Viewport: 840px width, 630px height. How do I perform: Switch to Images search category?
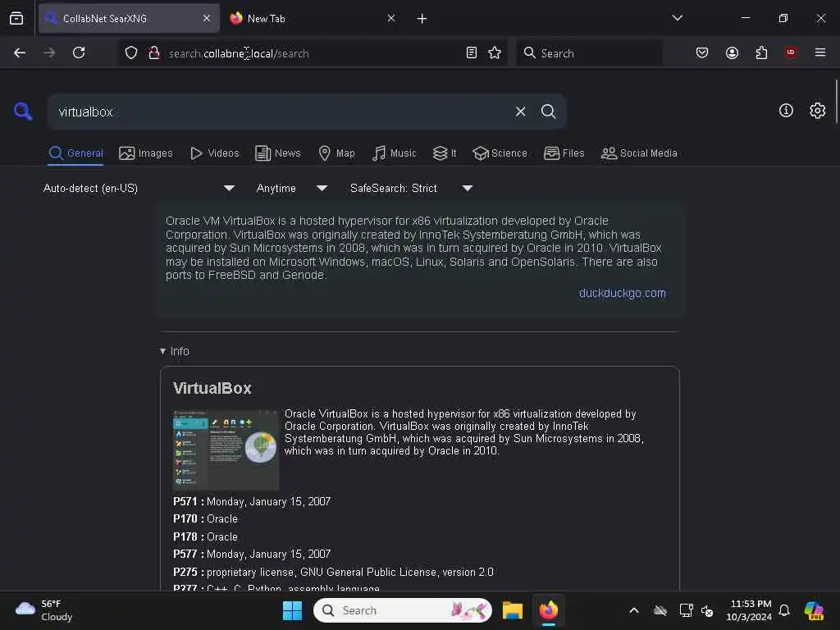146,153
